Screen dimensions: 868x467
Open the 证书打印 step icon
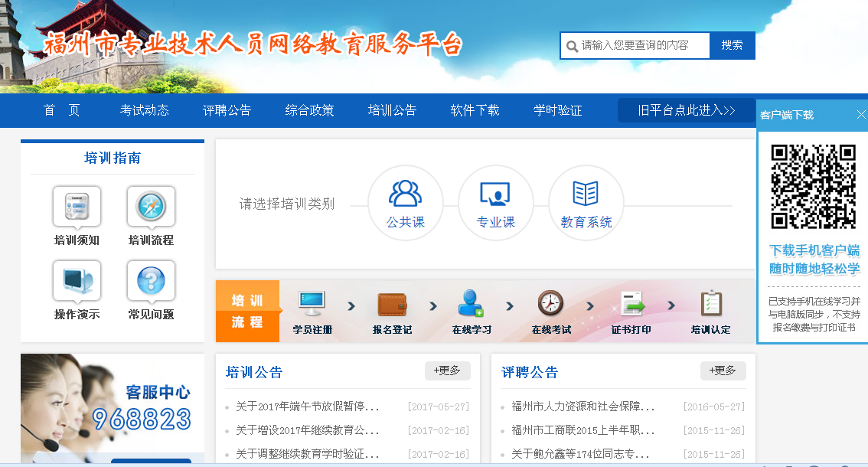point(631,305)
